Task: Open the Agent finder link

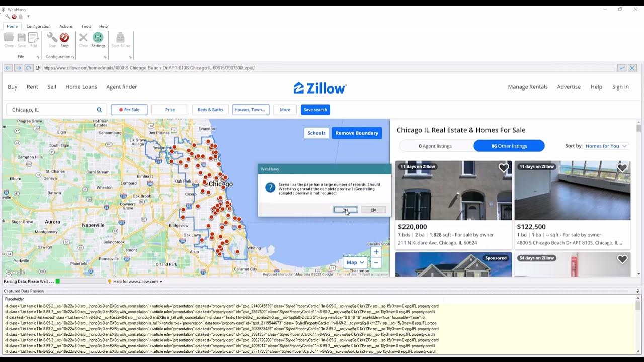Action: [x=121, y=87]
